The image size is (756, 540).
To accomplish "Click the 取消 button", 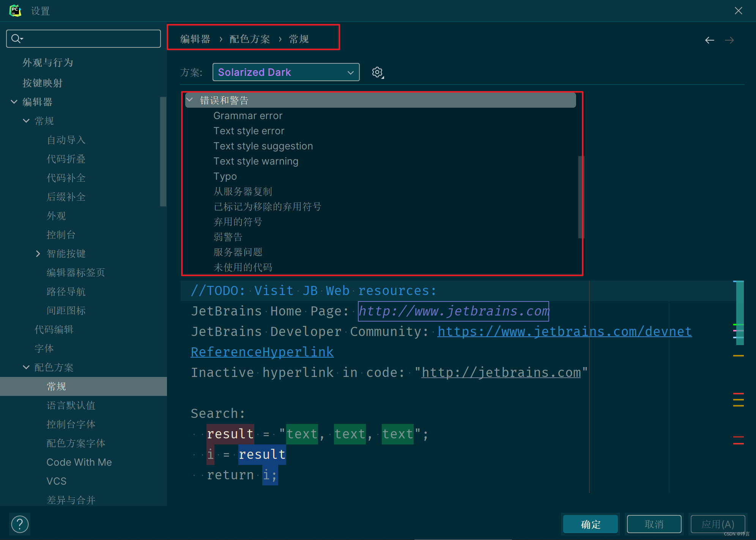I will coord(654,524).
